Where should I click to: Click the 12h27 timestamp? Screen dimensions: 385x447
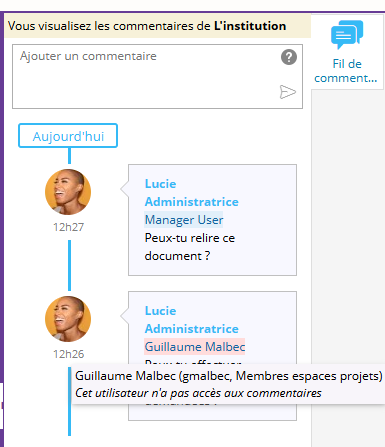tap(68, 227)
